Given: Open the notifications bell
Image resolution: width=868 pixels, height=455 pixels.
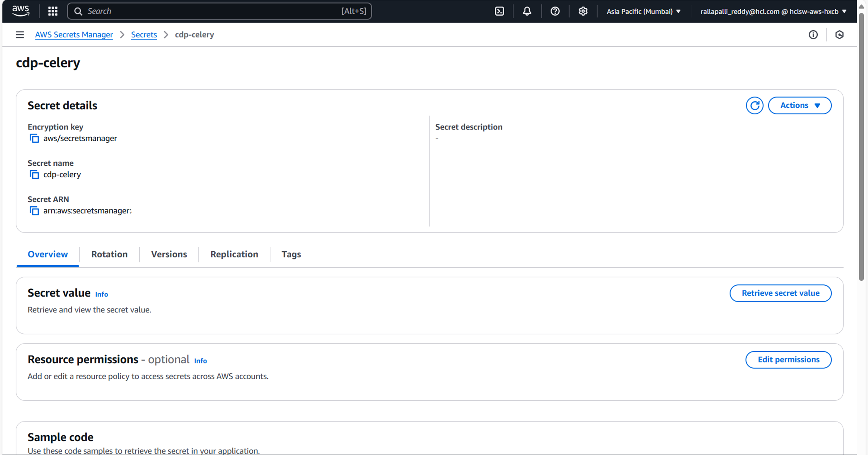Looking at the screenshot, I should point(527,11).
